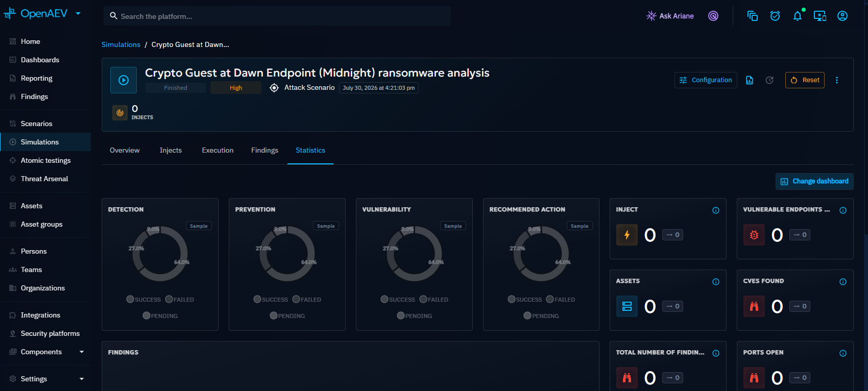Toggle PENDING legend in Detection chart

tap(160, 316)
